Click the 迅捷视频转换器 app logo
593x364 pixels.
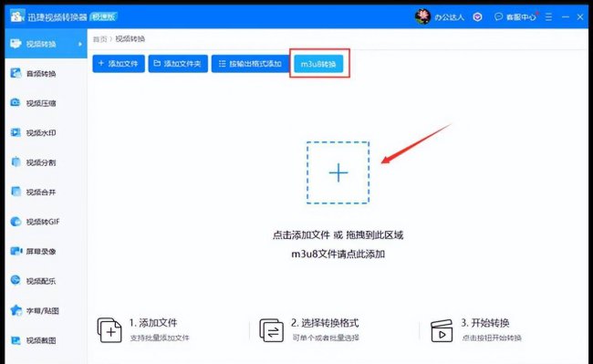coord(17,16)
